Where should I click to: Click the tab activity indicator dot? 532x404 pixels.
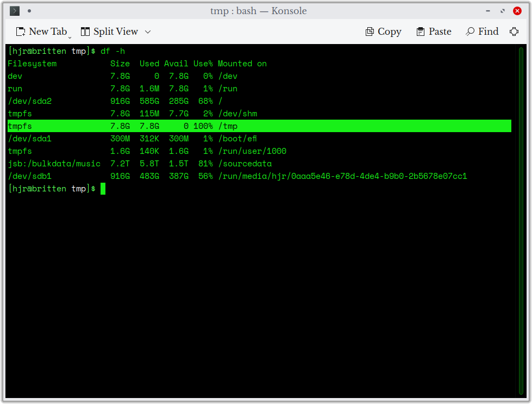pyautogui.click(x=29, y=10)
